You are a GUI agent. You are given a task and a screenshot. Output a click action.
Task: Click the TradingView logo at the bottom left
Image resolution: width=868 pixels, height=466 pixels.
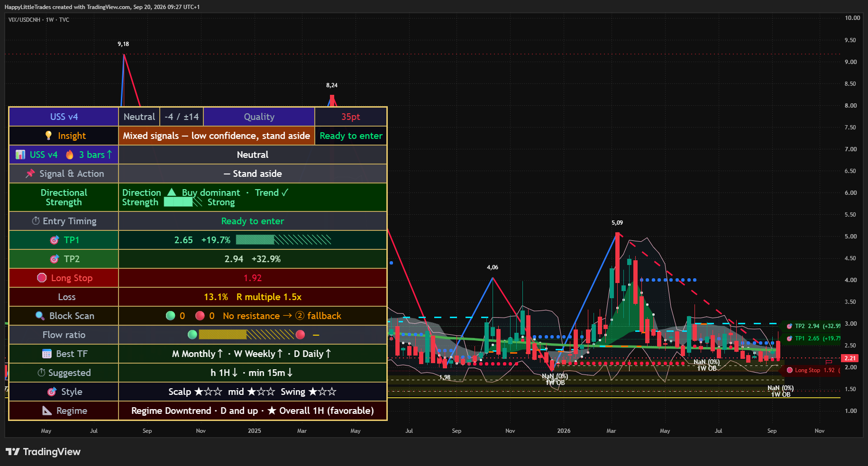click(43, 452)
